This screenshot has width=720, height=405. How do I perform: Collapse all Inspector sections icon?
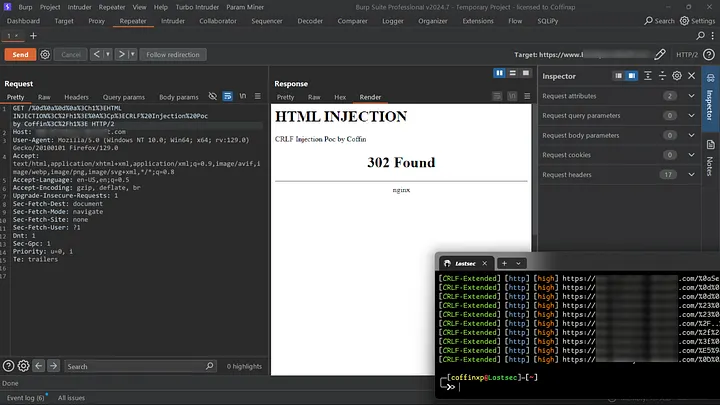point(662,76)
